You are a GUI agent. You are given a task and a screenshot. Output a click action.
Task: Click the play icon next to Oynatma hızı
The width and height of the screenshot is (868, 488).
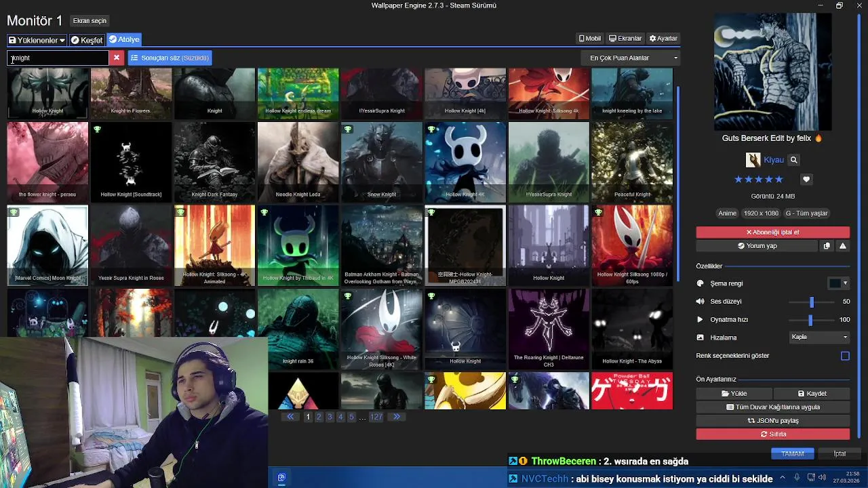[x=701, y=319]
